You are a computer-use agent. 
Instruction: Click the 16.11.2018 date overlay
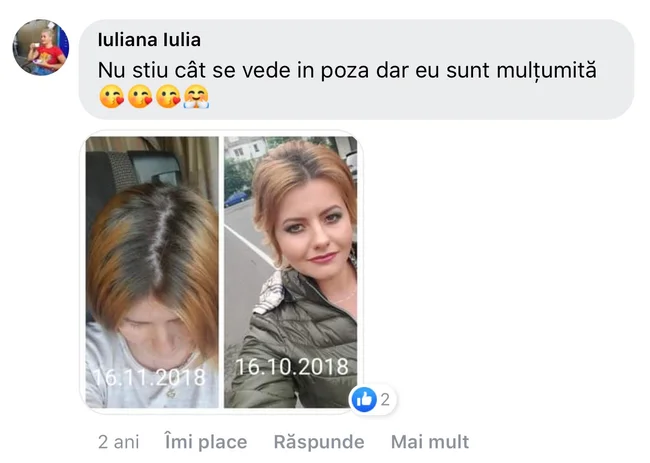point(149,377)
